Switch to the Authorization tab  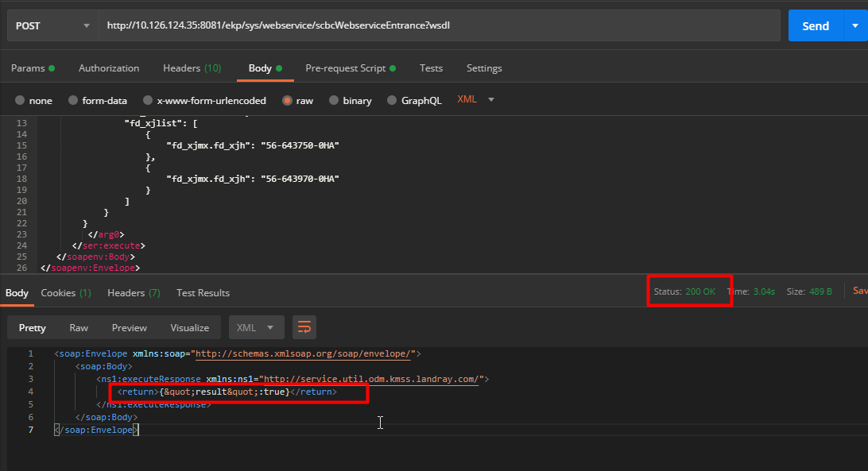coord(109,68)
